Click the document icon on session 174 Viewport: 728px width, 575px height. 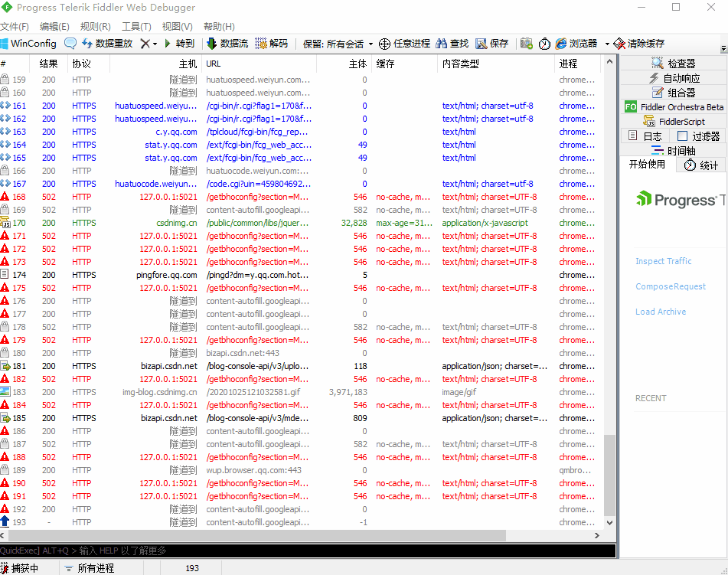(x=5, y=275)
